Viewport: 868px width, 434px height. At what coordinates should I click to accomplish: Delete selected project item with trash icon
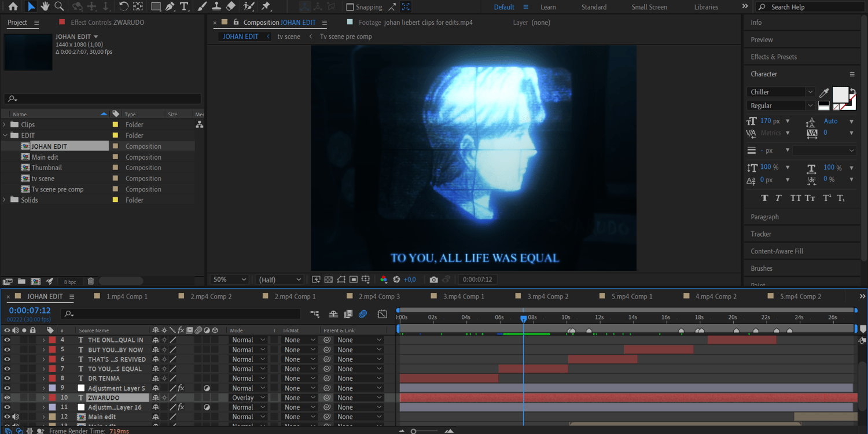click(91, 281)
